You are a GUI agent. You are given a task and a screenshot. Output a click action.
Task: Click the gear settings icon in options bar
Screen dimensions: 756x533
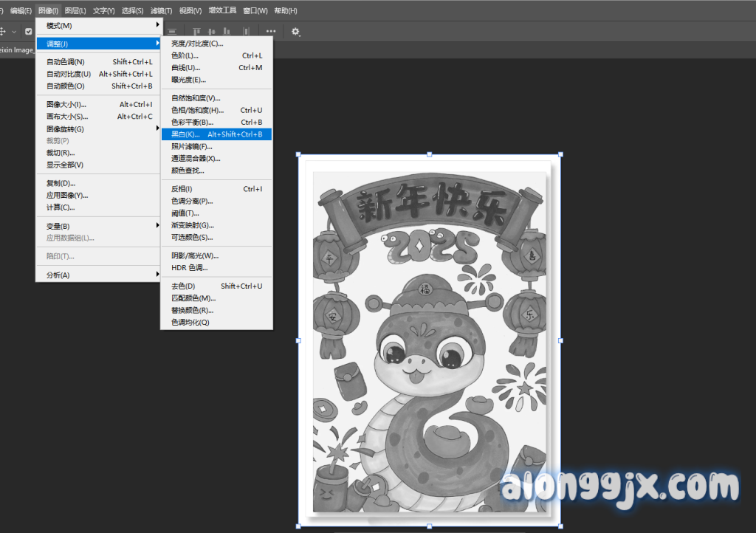(296, 32)
